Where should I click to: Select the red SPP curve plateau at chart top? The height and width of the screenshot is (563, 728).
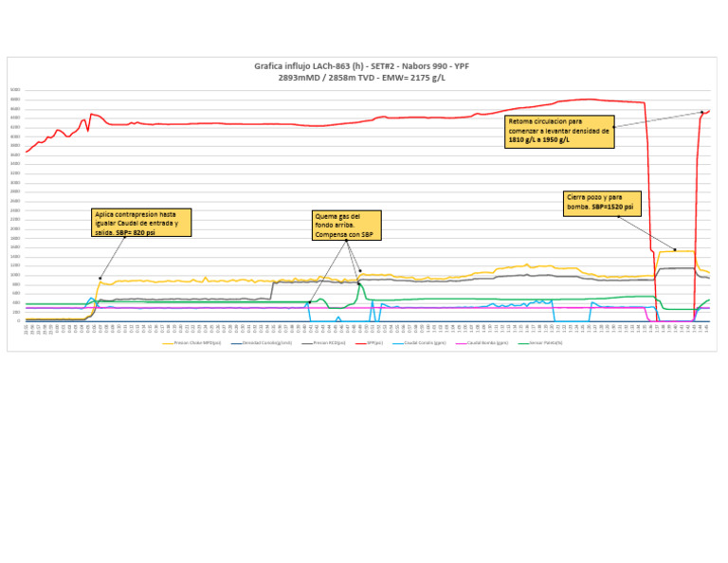(588, 100)
